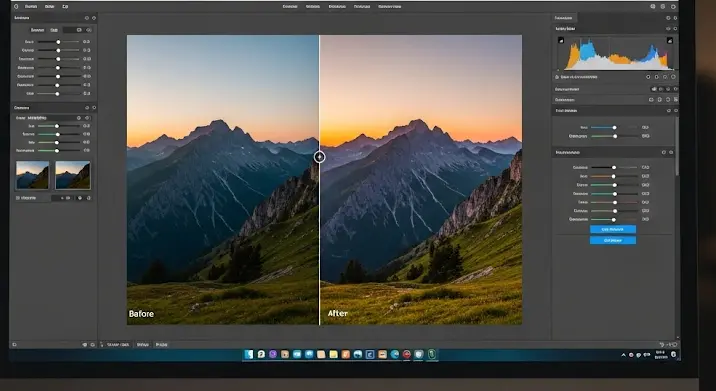Toggle shadow clipping icon on histogram's left corner

(561, 40)
